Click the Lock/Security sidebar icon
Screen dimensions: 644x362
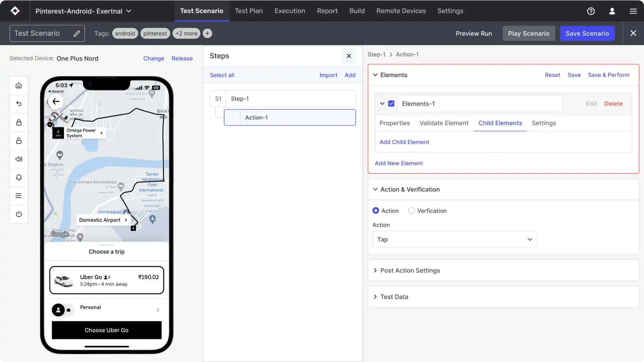18,122
